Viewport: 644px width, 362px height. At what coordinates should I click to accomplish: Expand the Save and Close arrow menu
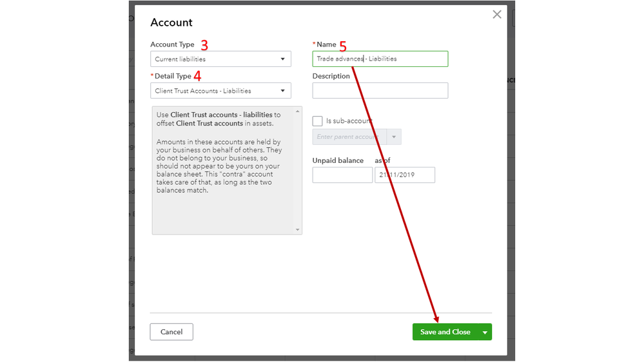pos(485,332)
